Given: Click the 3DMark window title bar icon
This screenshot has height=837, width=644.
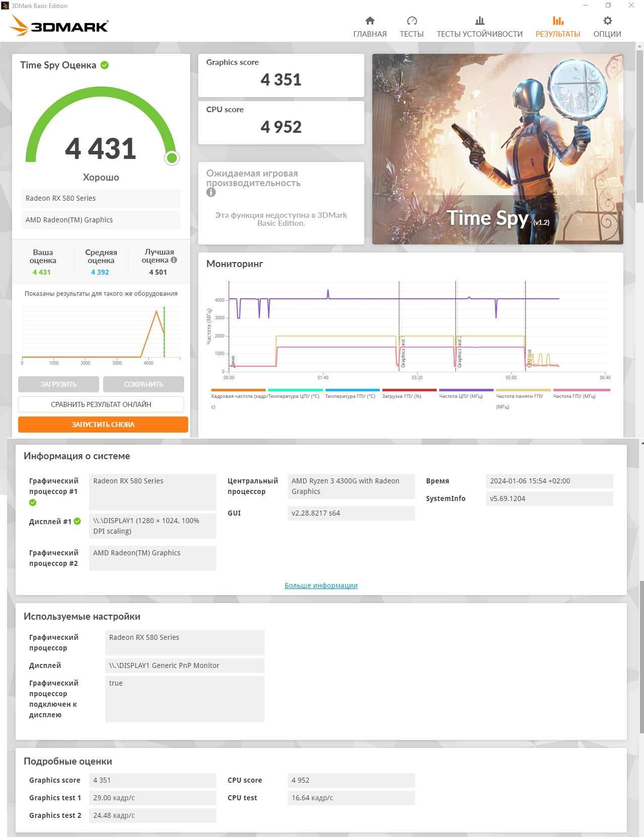Looking at the screenshot, I should coord(5,6).
